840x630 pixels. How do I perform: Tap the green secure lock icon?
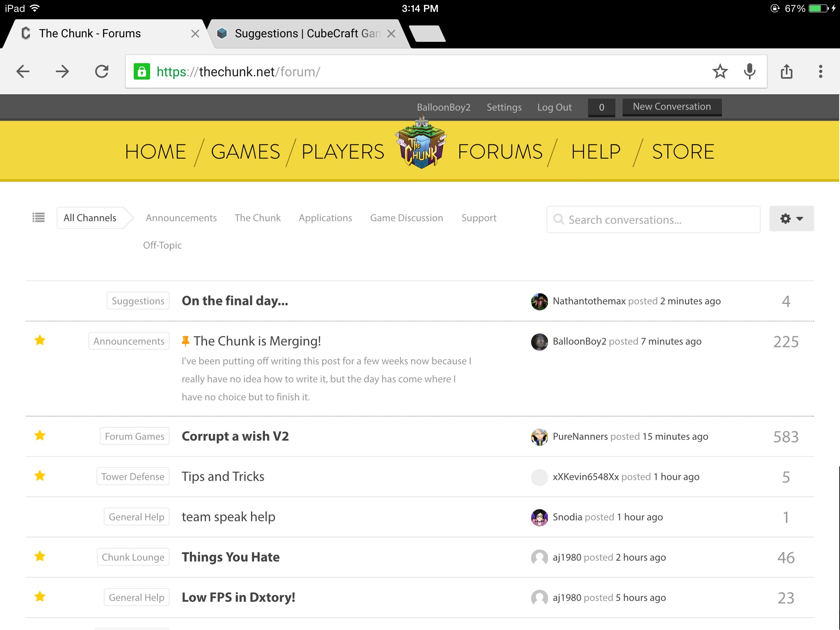point(142,72)
